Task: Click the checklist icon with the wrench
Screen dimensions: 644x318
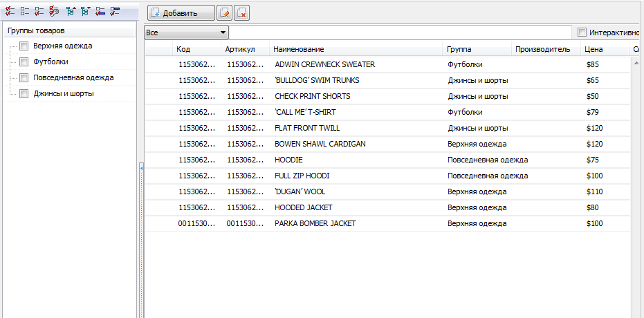Action: pyautogui.click(x=54, y=11)
